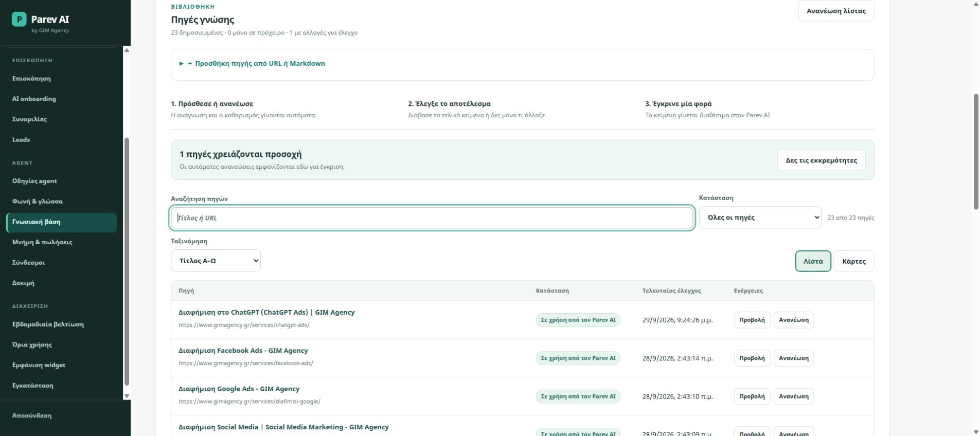The height and width of the screenshot is (436, 980).
Task: Open Όρια χρήσης page
Action: click(x=32, y=344)
